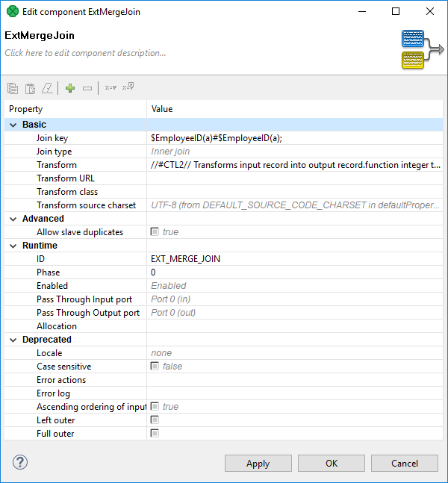Click the copy icon in the toolbar
This screenshot has width=448, height=483.
point(13,88)
